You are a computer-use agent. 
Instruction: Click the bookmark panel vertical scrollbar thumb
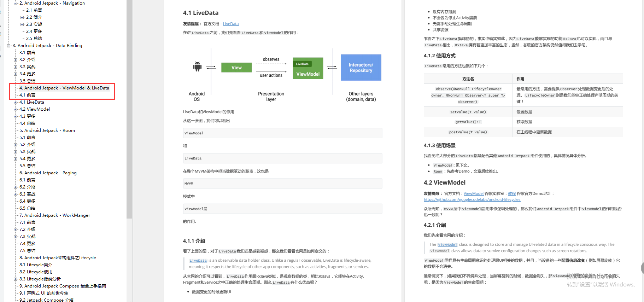click(x=129, y=109)
